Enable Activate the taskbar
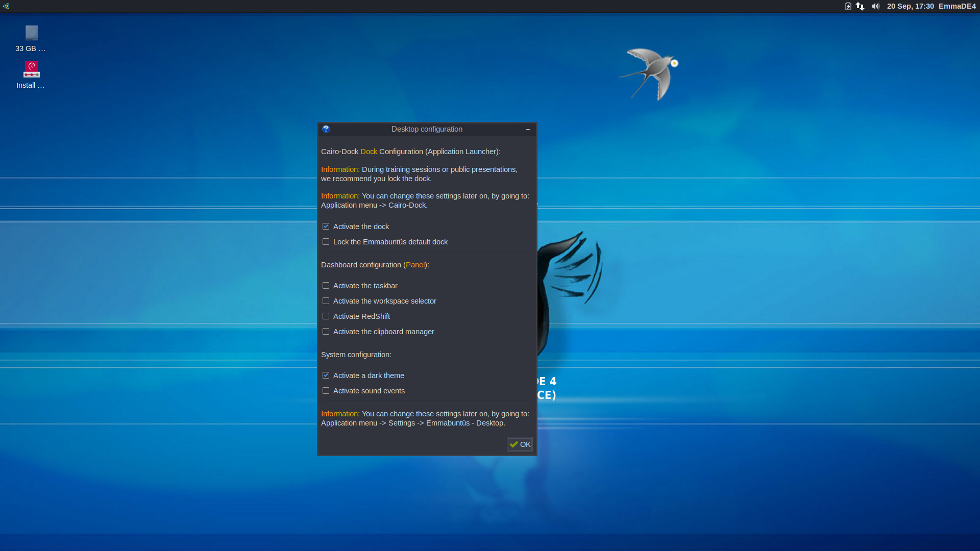Screen dimensions: 980x551 click(x=326, y=286)
